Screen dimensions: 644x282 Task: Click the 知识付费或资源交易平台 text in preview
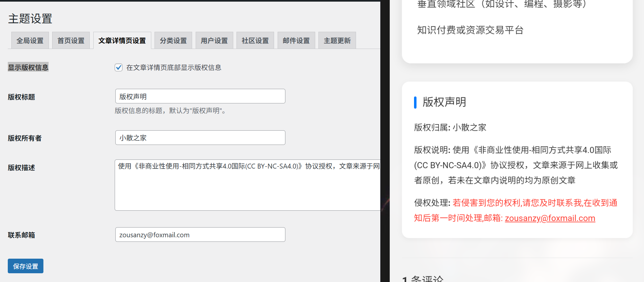pyautogui.click(x=470, y=30)
